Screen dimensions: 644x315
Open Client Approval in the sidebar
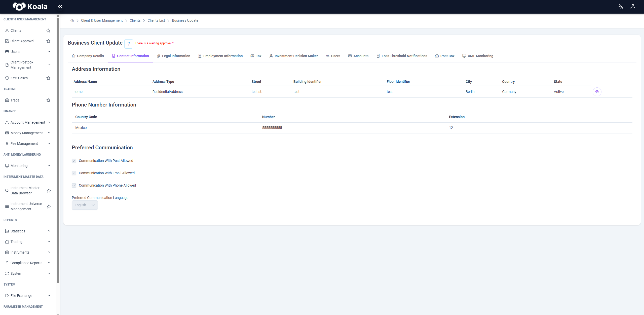(22, 41)
